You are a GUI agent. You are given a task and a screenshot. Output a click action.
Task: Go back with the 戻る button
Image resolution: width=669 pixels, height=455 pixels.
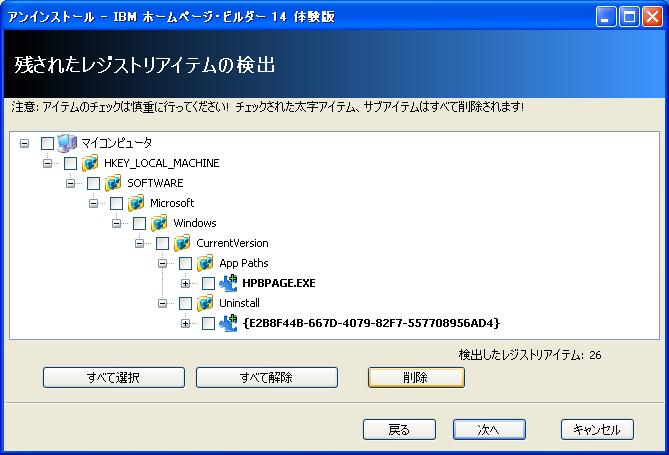click(399, 429)
